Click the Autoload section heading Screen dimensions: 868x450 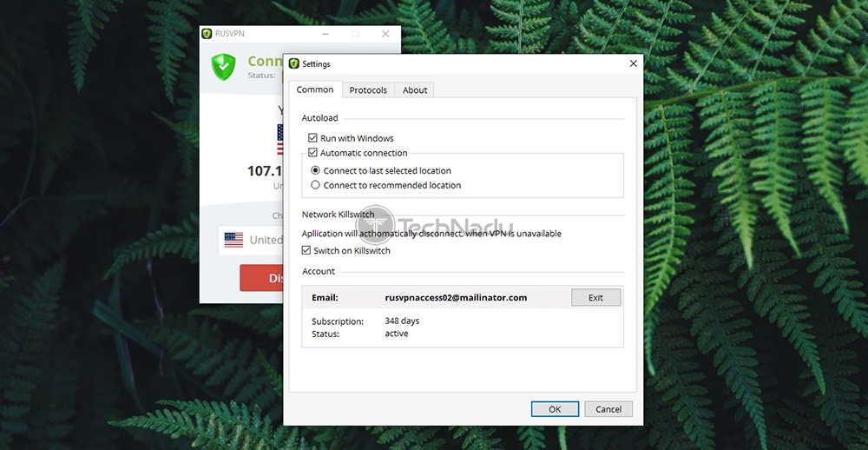319,118
